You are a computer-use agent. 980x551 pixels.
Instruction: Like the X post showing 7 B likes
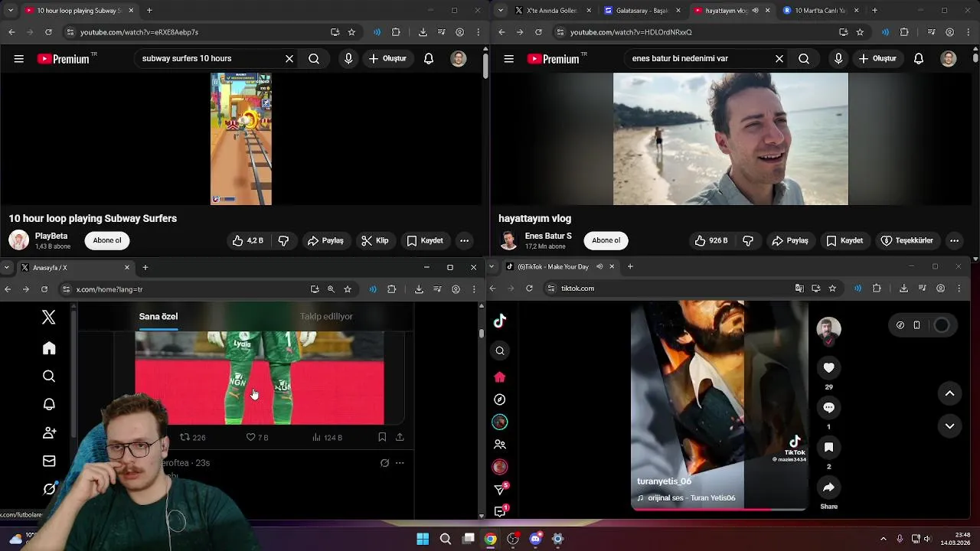pos(256,437)
